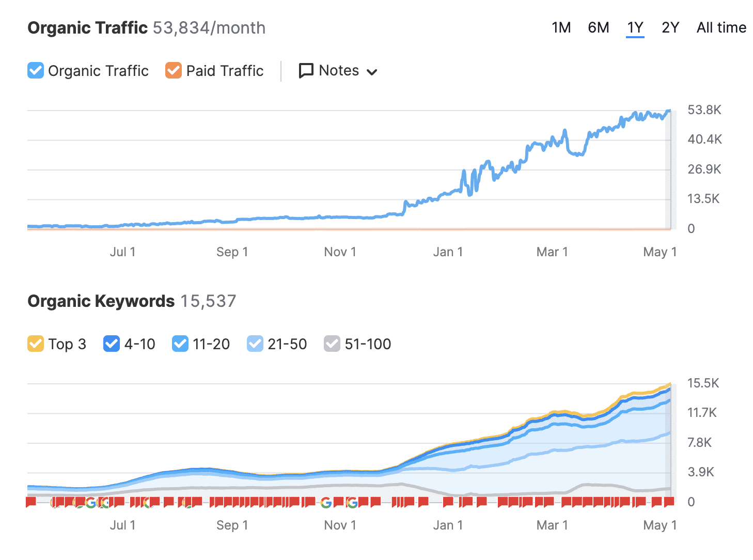Expand the Notes dropdown chevron
The width and height of the screenshot is (753, 560).
coord(372,72)
